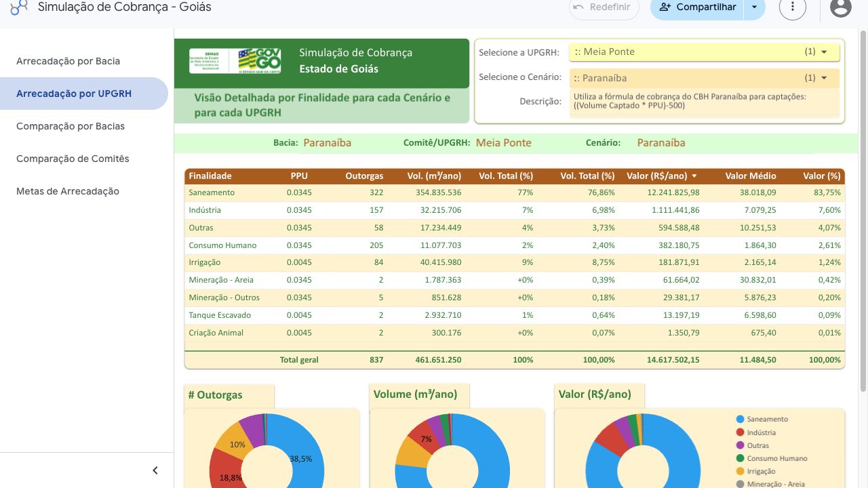Image resolution: width=868 pixels, height=488 pixels.
Task: Expand the Compartilhar dropdown arrow
Action: click(x=755, y=7)
